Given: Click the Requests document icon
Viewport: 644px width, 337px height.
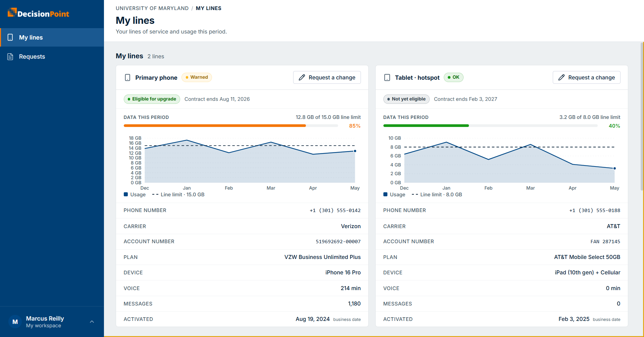Looking at the screenshot, I should click(10, 57).
